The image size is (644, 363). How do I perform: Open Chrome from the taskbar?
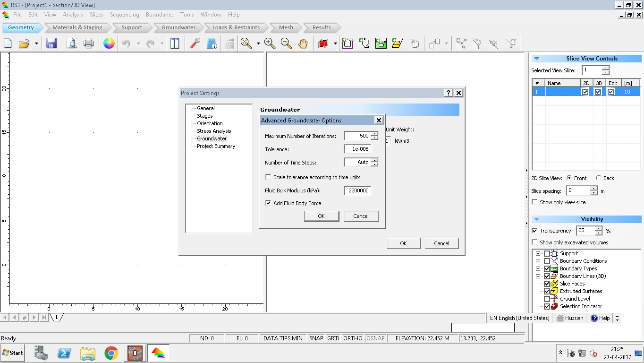click(x=111, y=353)
